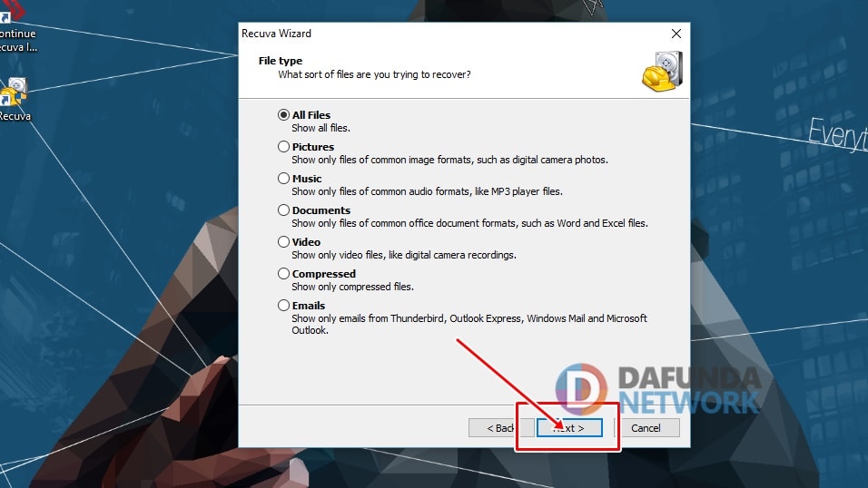Viewport: 868px width, 488px height.
Task: Click the Next button
Action: 569,427
